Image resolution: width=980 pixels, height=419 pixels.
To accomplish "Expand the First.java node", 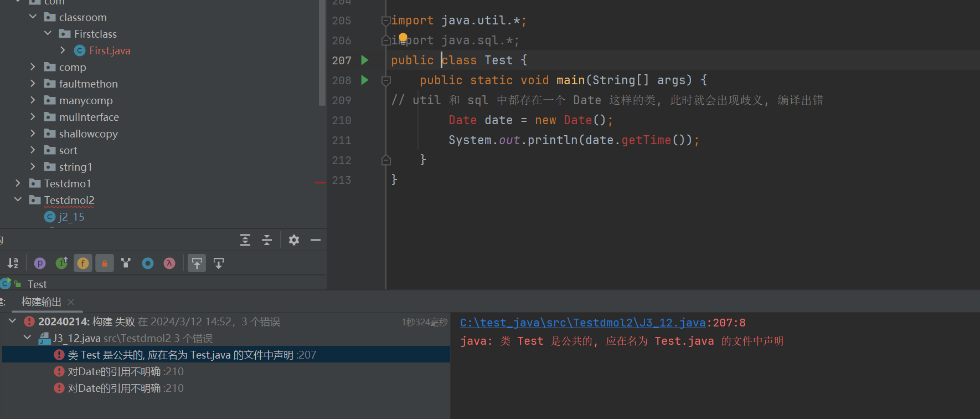I will (x=63, y=50).
